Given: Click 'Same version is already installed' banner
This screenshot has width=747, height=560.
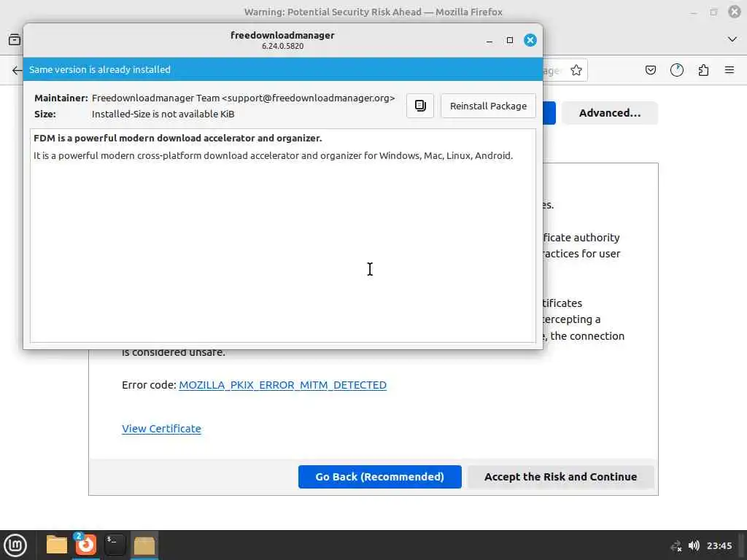Looking at the screenshot, I should click(283, 69).
